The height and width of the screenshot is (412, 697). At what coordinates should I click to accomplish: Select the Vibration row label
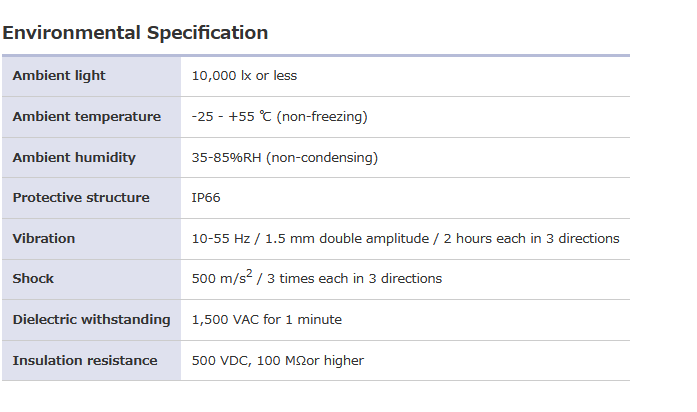pos(44,239)
